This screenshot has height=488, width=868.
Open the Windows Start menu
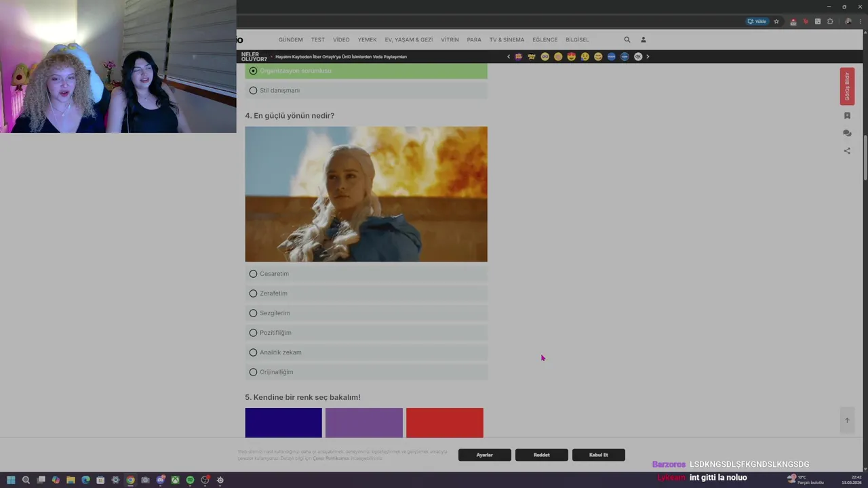(x=11, y=480)
